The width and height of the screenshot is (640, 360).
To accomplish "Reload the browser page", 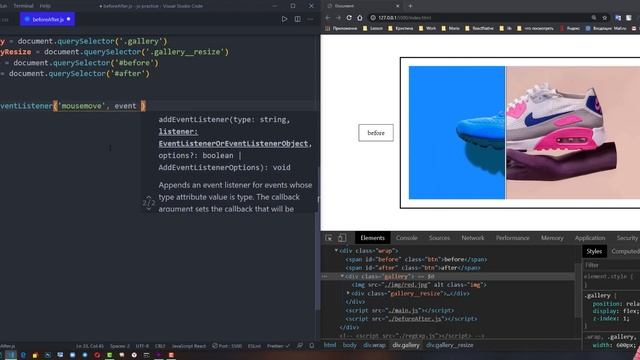I will point(349,18).
